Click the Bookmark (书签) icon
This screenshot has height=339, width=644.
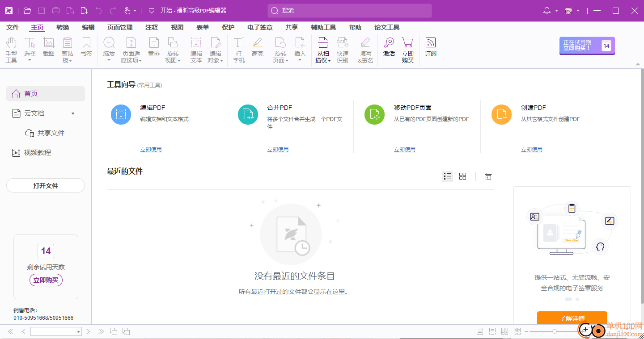pos(86,43)
